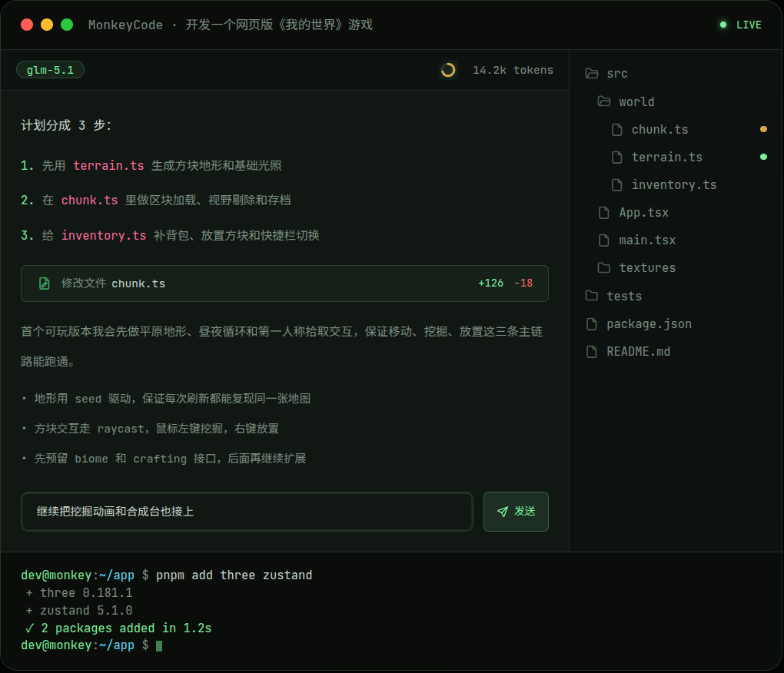
Task: Focus the message input field
Action: [247, 512]
